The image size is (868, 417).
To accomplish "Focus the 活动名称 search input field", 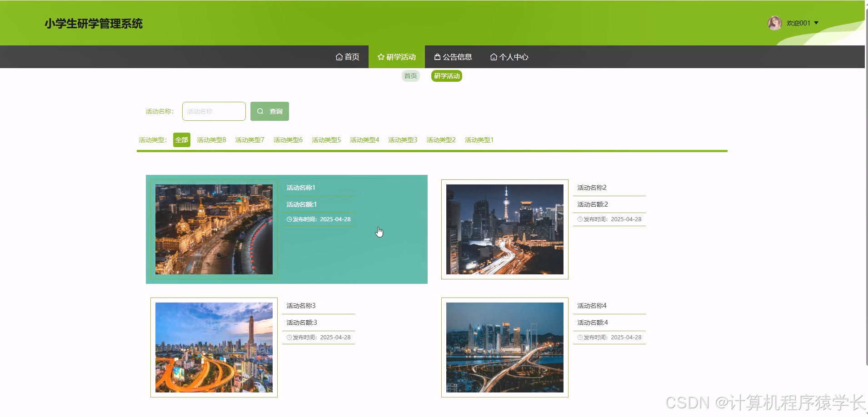I will click(214, 111).
